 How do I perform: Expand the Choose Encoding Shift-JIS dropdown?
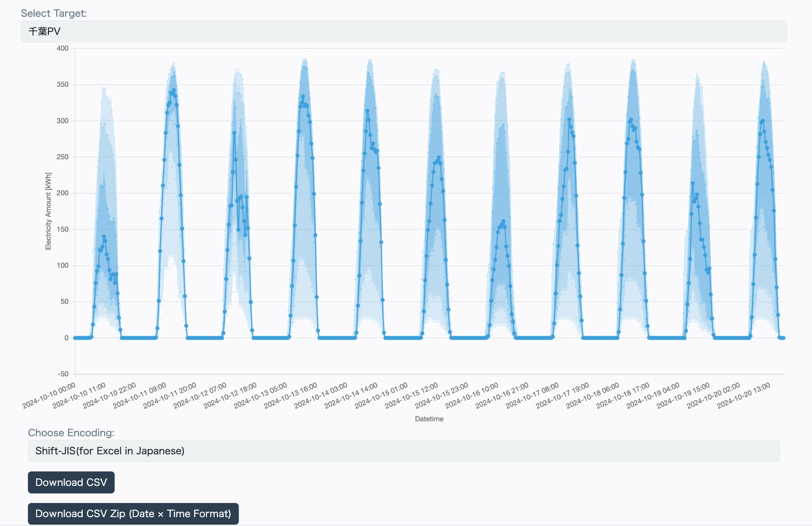click(x=403, y=451)
